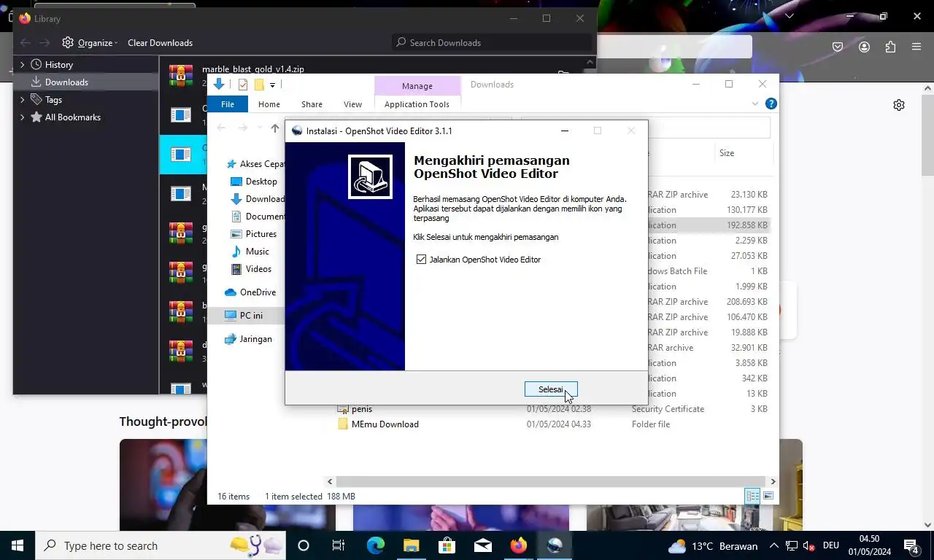Viewport: 934px width, 560px height.
Task: Open Firefox extensions puzzle icon
Action: click(890, 47)
